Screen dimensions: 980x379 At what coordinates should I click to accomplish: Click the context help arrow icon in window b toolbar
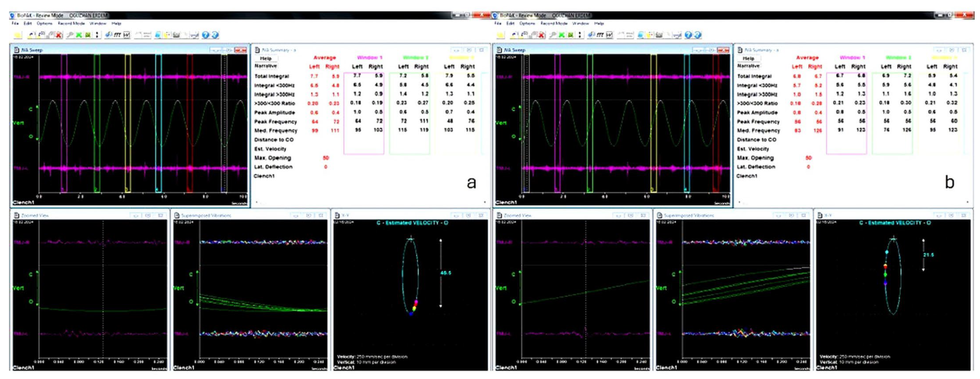point(697,35)
